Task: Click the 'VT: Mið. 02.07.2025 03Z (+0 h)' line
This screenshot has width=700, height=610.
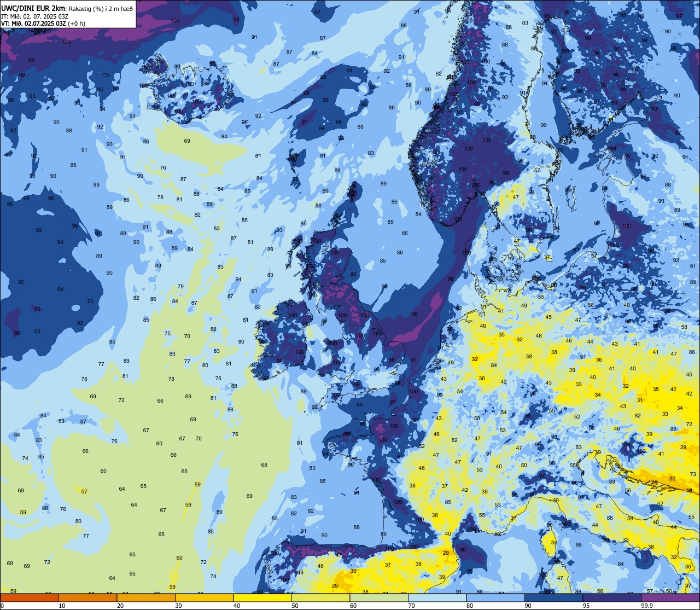Action: pyautogui.click(x=43, y=24)
